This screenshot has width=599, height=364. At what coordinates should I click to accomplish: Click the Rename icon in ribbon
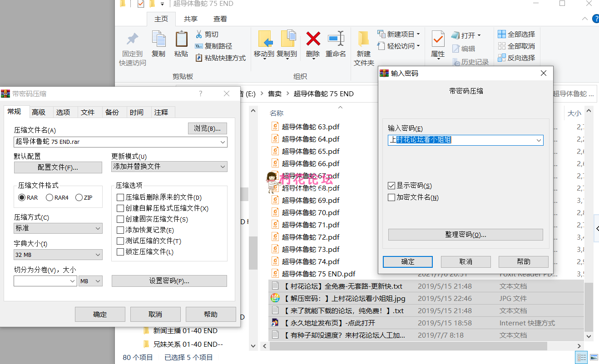(x=336, y=39)
